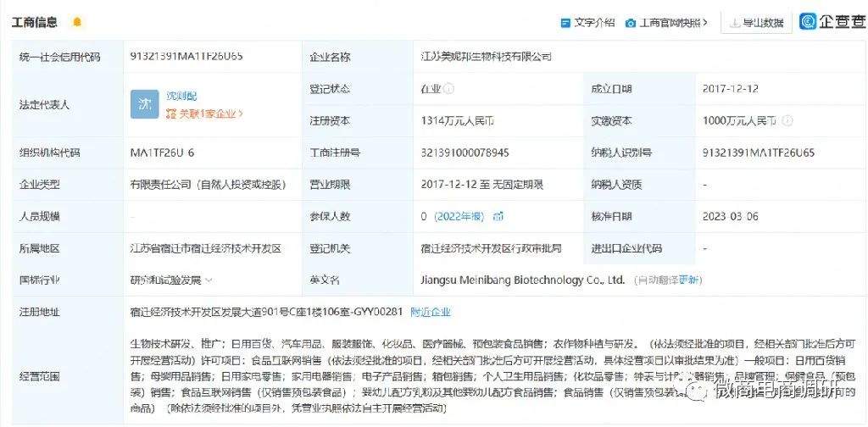Click the blue 沈 avatar
The width and height of the screenshot is (868, 427).
(144, 104)
